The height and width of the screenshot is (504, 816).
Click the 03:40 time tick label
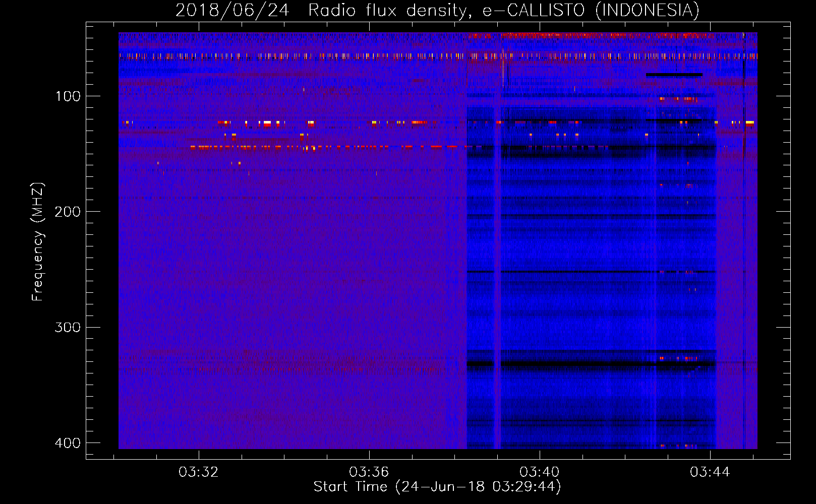pos(540,472)
